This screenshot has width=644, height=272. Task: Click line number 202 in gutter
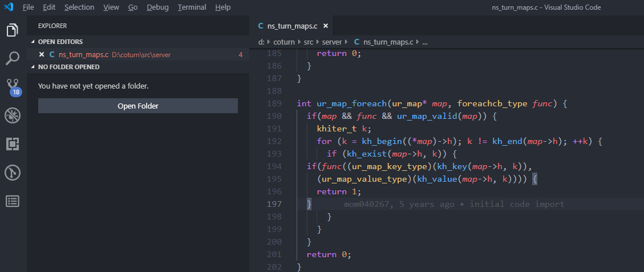tap(274, 267)
